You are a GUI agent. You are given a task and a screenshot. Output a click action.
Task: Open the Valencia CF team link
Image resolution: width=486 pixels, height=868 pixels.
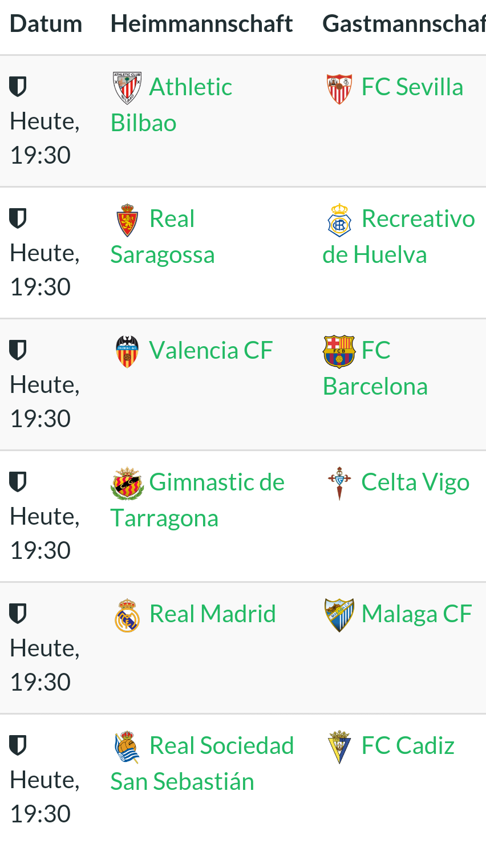[210, 351]
